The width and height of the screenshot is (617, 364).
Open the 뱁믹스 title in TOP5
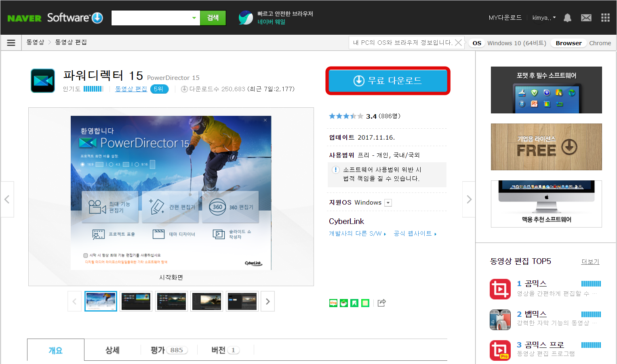pos(535,314)
